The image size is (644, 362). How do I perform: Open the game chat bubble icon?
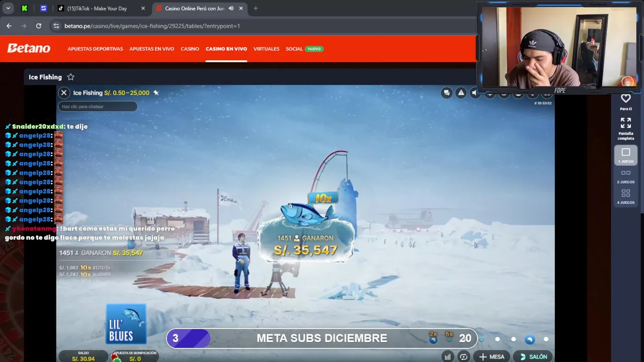click(x=446, y=93)
